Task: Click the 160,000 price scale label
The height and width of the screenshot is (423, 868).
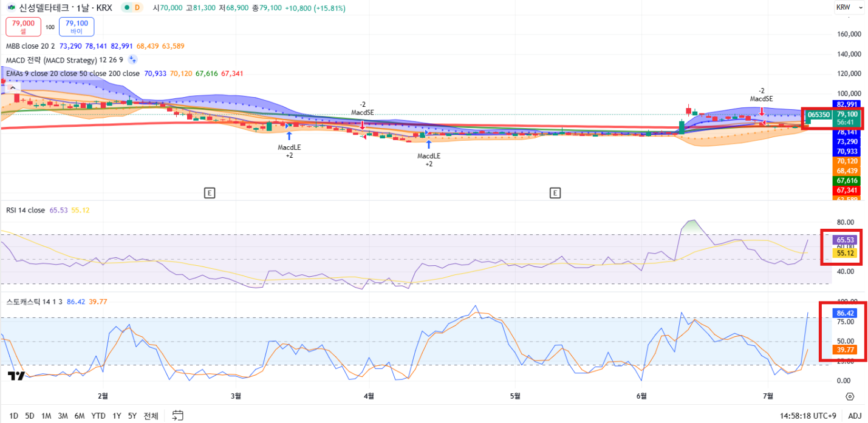Action: pos(849,34)
